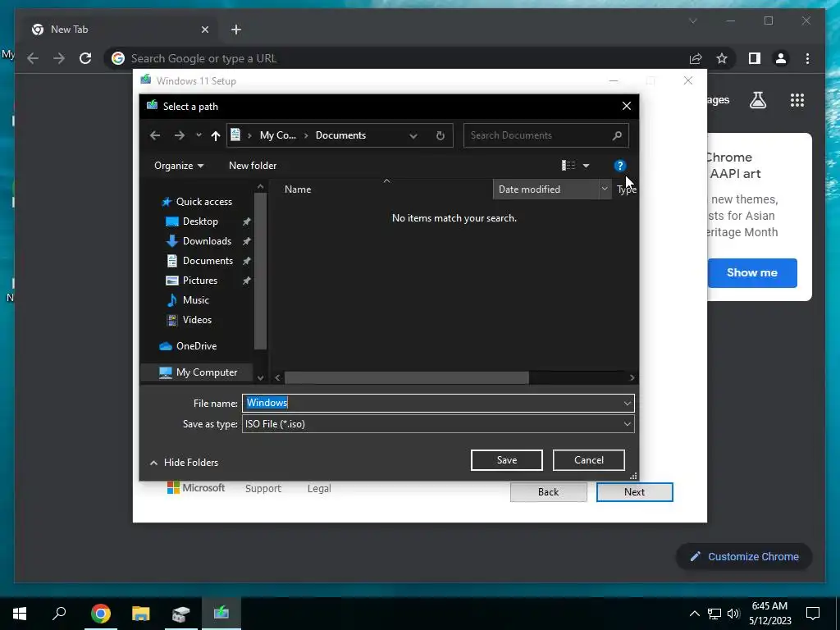Screen dimensions: 840x630
Task: Expand the address bar path history
Action: [413, 135]
